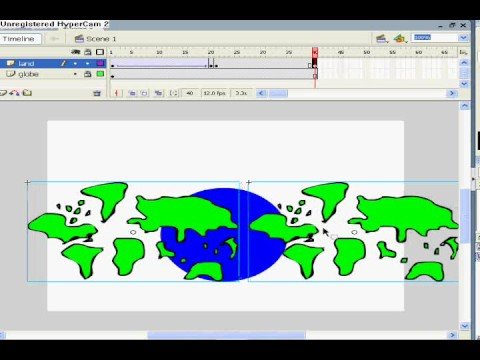Click the stage vertical scroll down arrow
Viewport: 480px width, 360px height.
(x=465, y=326)
